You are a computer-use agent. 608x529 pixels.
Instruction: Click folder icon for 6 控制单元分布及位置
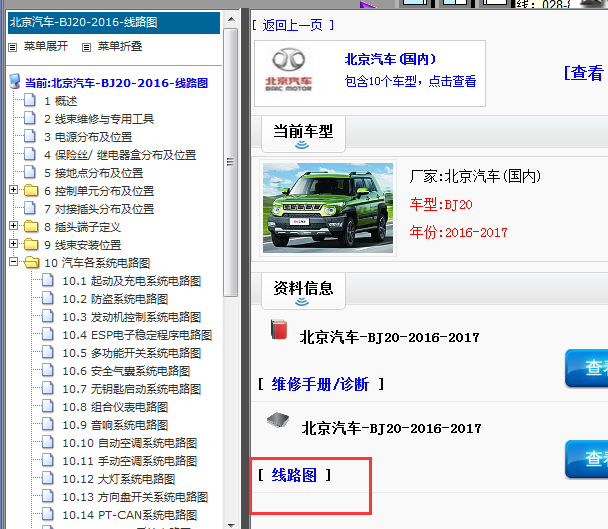click(x=31, y=190)
